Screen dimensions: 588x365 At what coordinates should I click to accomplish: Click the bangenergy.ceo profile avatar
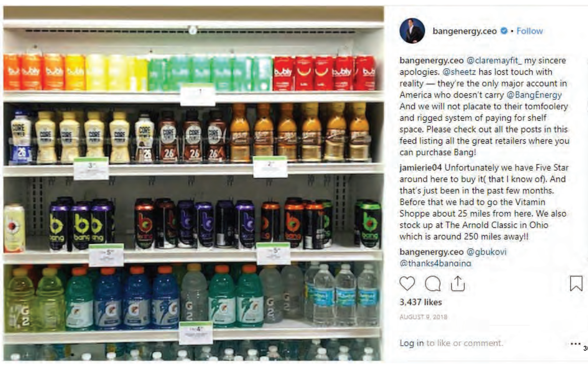412,31
